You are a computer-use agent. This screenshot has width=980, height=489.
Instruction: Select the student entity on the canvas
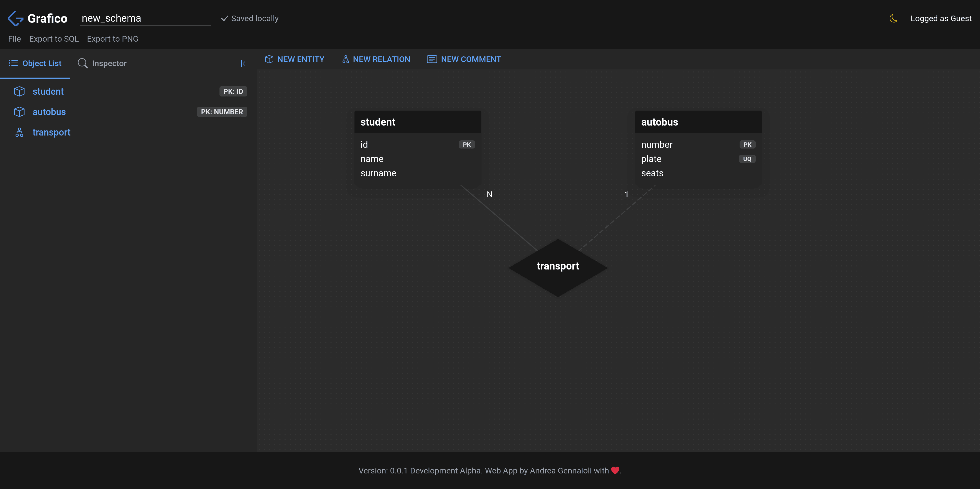[417, 122]
